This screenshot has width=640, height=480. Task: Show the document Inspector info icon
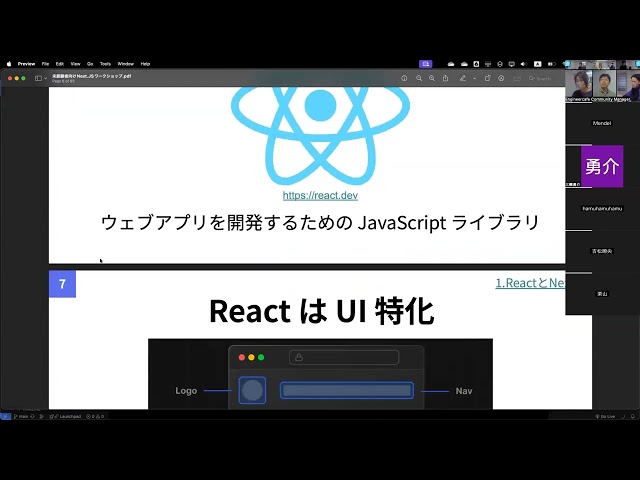[404, 78]
